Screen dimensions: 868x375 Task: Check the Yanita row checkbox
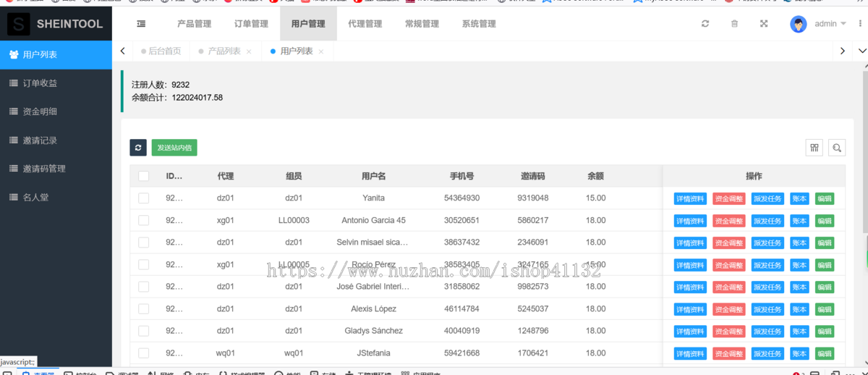pyautogui.click(x=143, y=198)
